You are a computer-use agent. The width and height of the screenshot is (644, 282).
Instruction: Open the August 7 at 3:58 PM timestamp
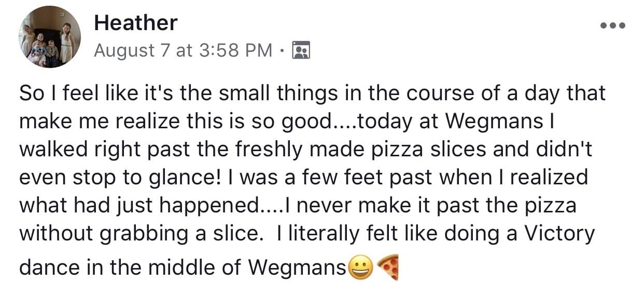(183, 50)
